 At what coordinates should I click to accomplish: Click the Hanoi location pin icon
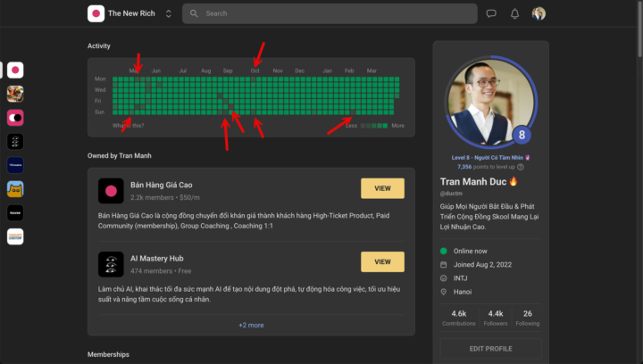(443, 292)
